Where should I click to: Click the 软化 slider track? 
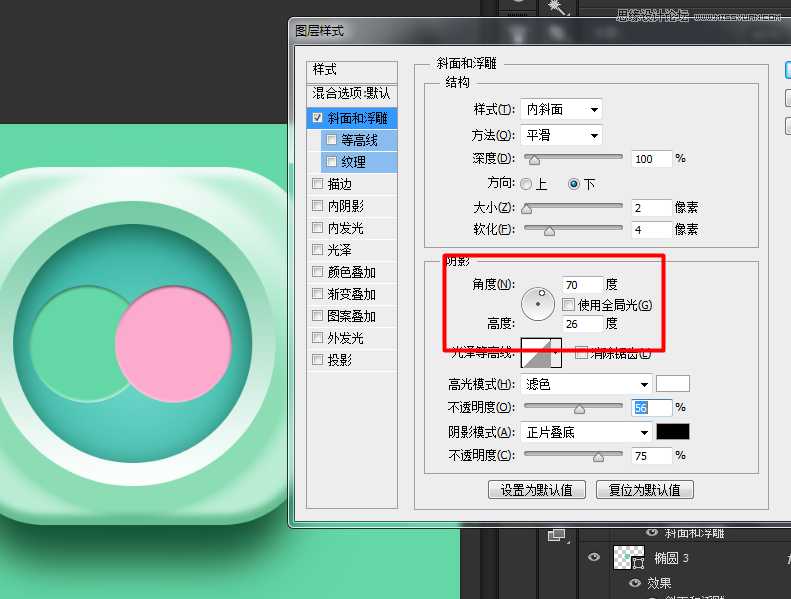(574, 228)
